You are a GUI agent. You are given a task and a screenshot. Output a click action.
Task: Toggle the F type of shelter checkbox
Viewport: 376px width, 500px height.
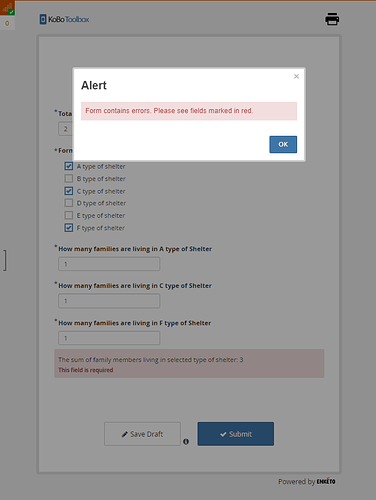point(69,228)
